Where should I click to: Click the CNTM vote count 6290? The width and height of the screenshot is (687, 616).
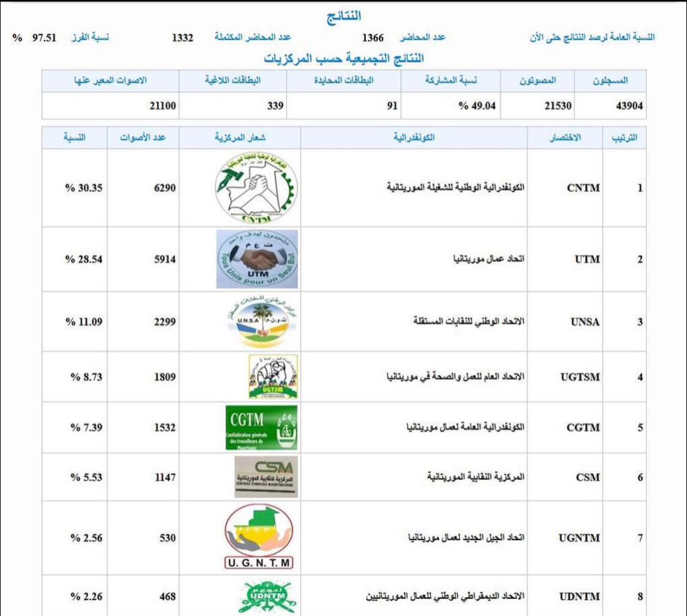point(165,188)
